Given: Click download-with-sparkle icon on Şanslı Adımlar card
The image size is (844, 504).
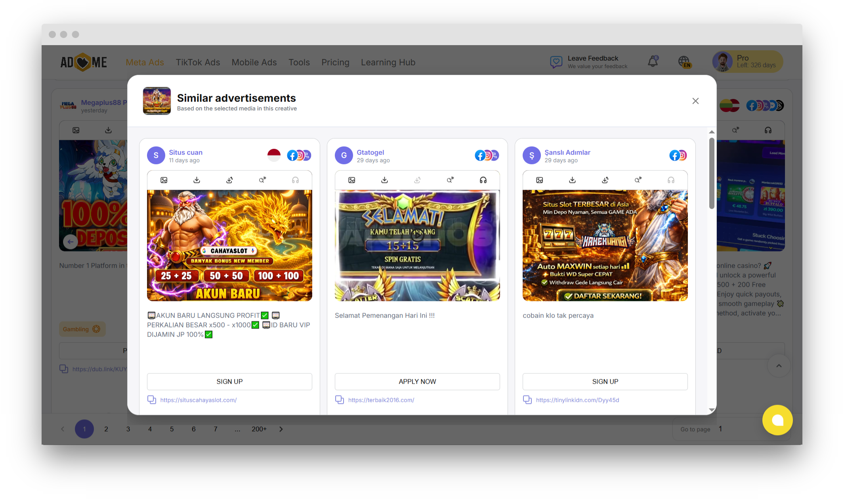Looking at the screenshot, I should point(605,180).
